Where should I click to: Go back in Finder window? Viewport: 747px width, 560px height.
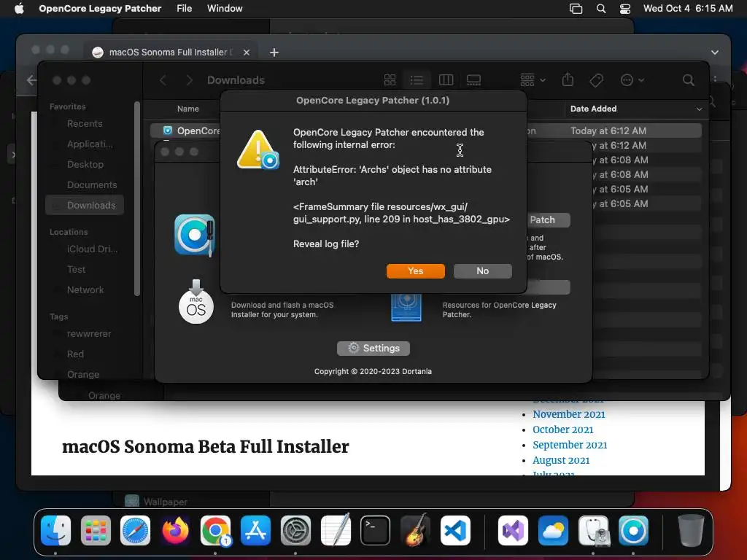163,80
